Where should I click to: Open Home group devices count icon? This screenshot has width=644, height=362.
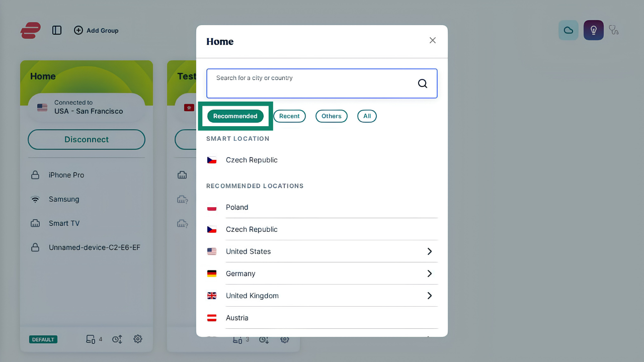coord(91,339)
